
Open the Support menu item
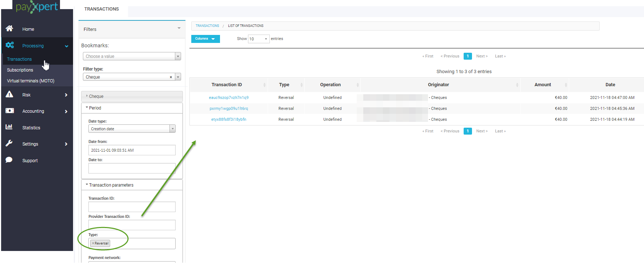tap(30, 161)
